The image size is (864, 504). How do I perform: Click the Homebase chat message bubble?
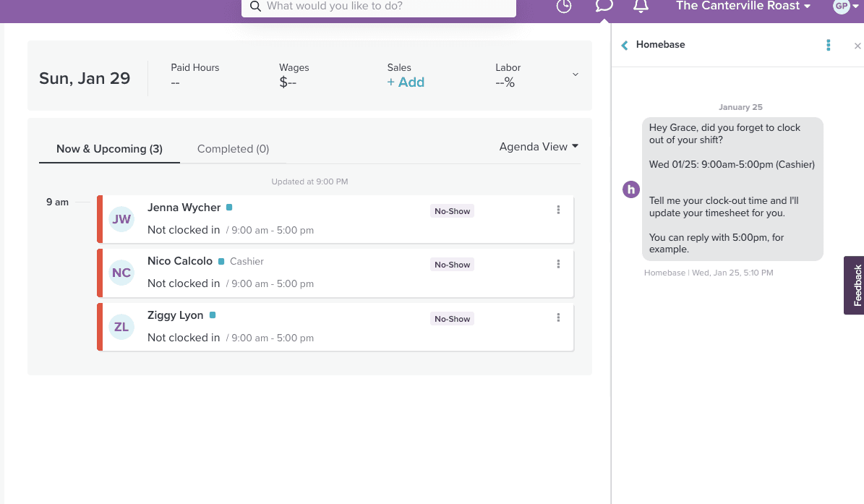point(732,189)
